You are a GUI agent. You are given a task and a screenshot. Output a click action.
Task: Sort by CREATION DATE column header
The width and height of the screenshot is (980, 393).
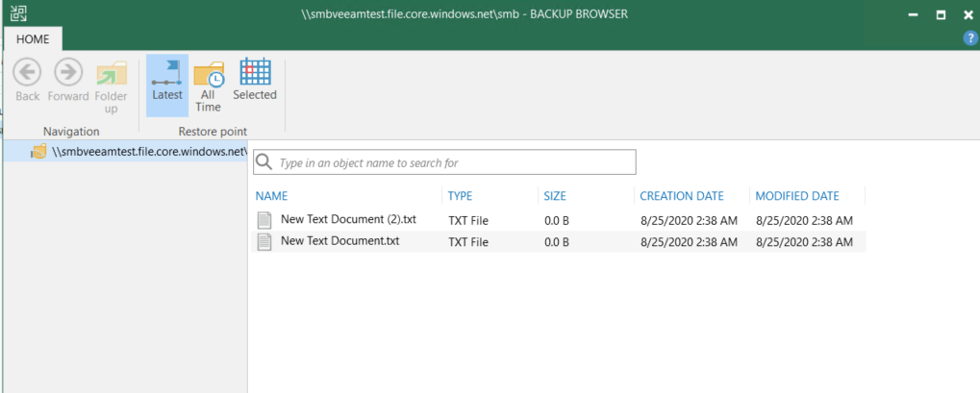point(682,196)
